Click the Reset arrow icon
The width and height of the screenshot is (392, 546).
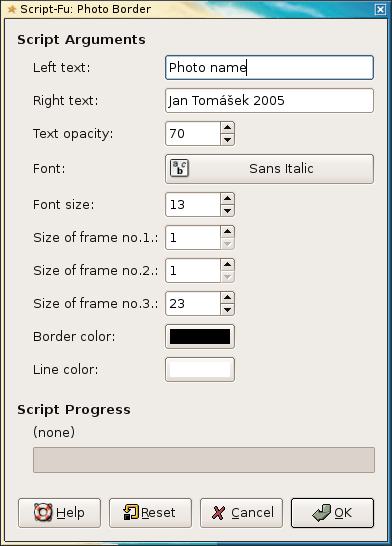[131, 513]
